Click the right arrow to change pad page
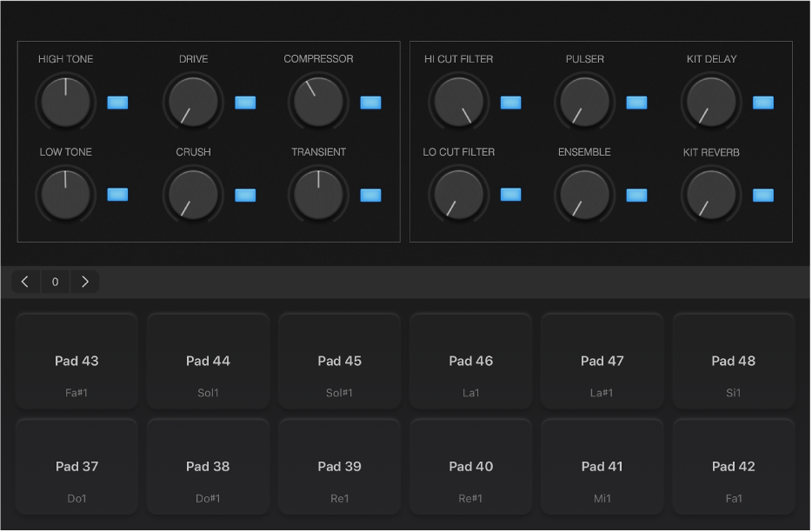This screenshot has height=532, width=812. coord(85,281)
